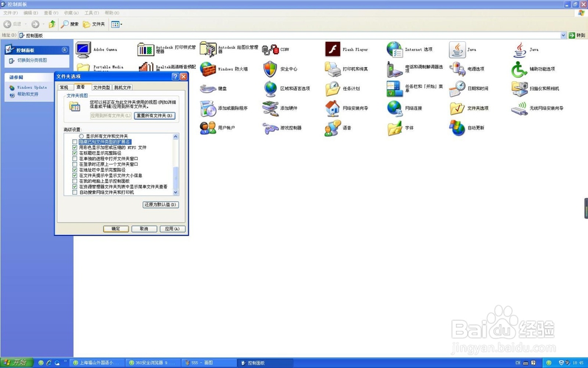Click 重置所有文件夹 button
The width and height of the screenshot is (588, 368).
pos(155,115)
